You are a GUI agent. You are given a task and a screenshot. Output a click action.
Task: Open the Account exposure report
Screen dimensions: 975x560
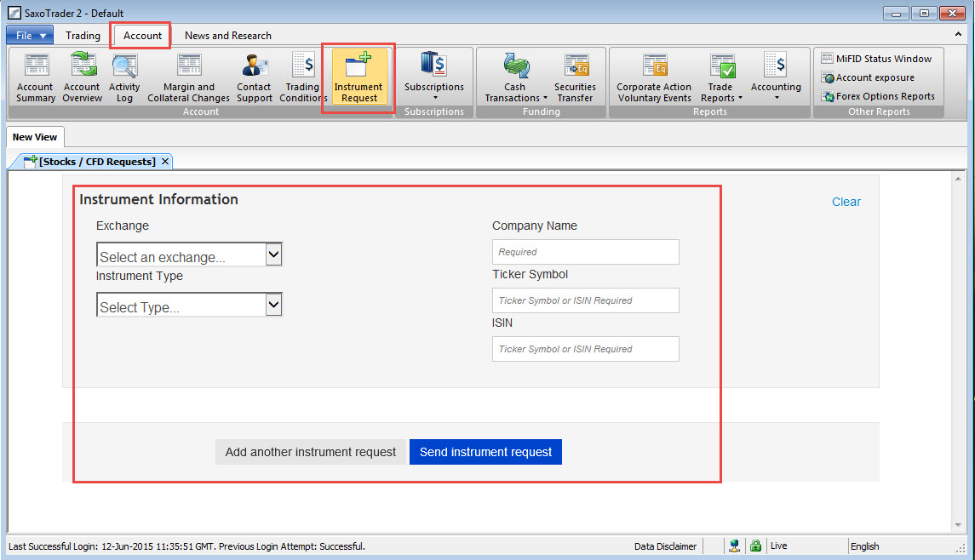868,77
